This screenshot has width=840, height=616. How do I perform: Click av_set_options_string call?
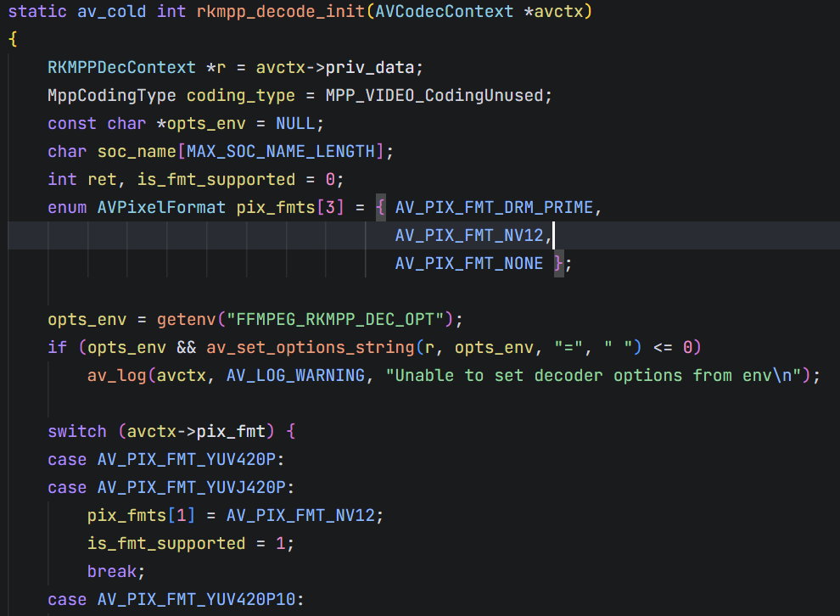(311, 348)
